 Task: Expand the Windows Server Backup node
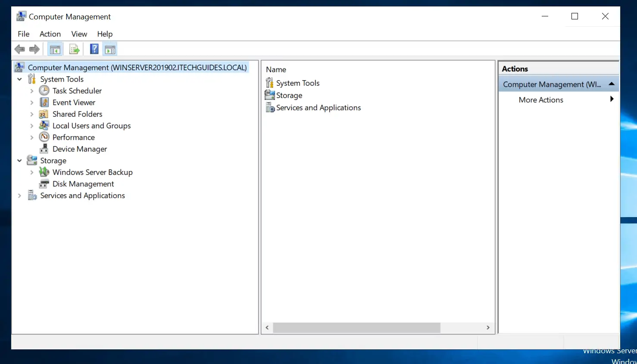31,172
